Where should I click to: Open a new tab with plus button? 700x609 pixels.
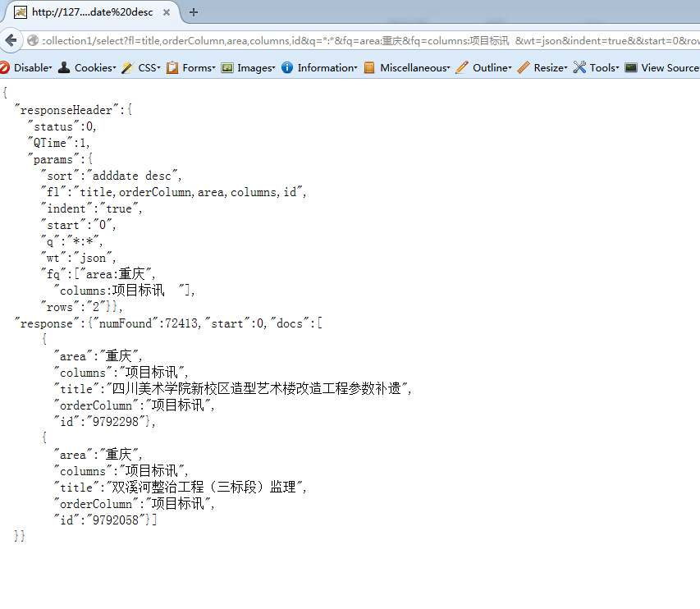[194, 12]
